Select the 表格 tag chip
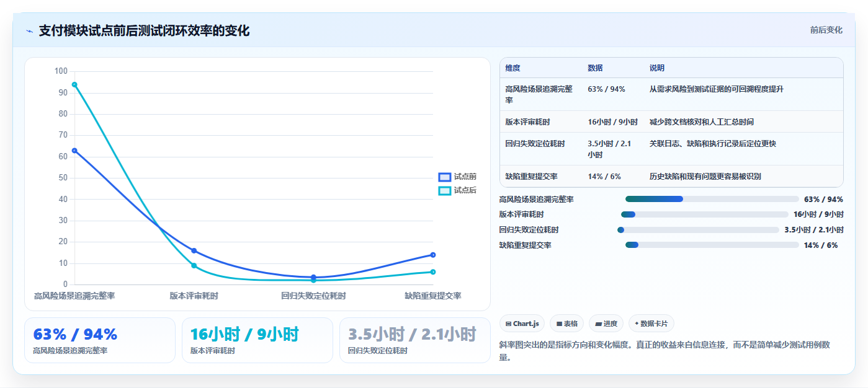The image size is (868, 388). click(x=566, y=324)
